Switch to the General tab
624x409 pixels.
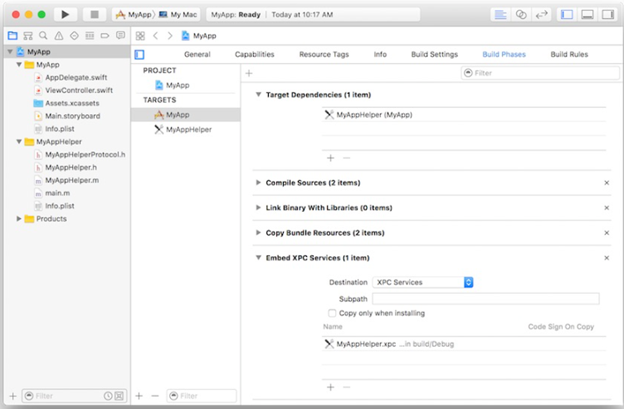click(x=197, y=55)
